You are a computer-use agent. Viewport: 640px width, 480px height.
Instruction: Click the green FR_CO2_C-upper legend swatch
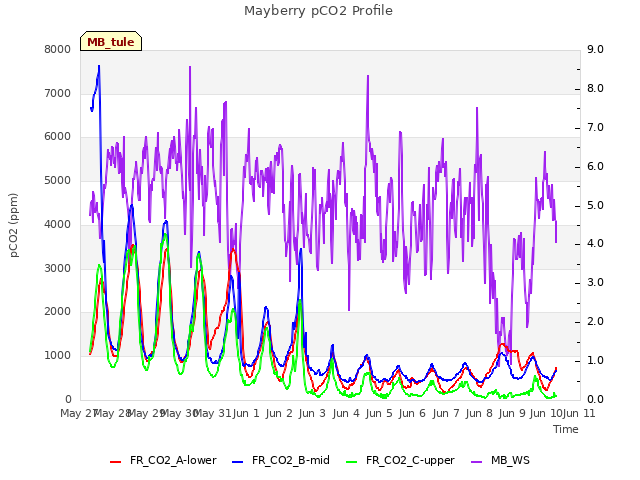pyautogui.click(x=351, y=462)
